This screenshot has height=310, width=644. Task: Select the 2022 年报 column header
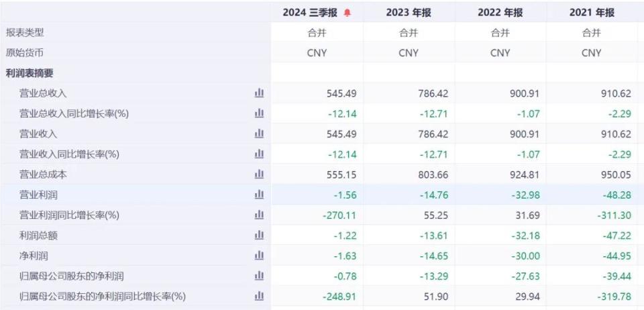click(500, 13)
